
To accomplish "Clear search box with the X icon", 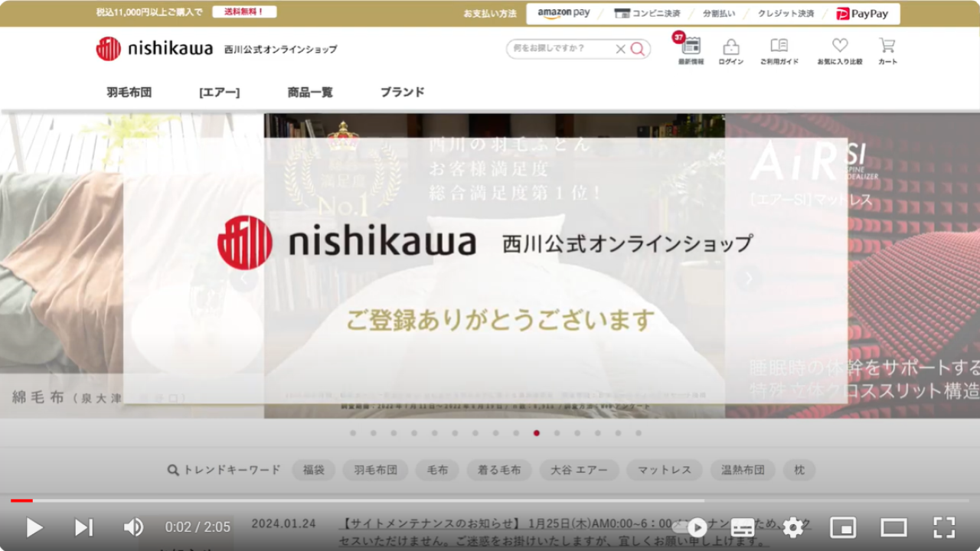I will click(620, 49).
